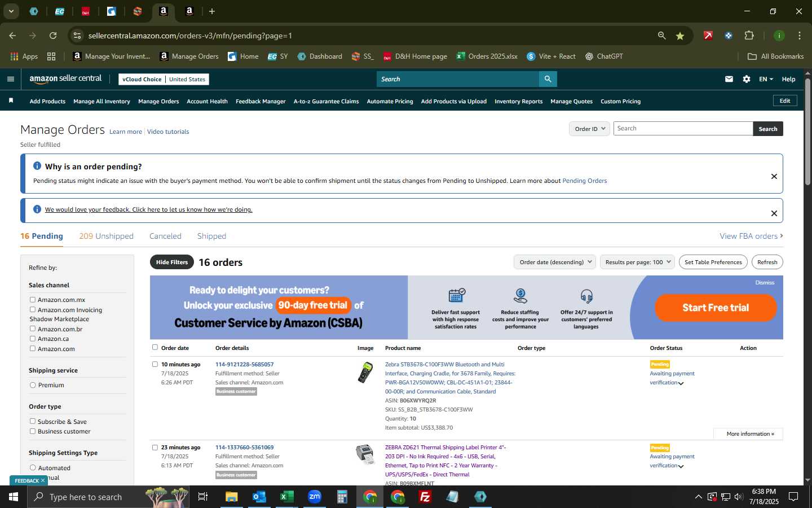Go back with the browser back arrow
The height and width of the screenshot is (508, 812).
pyautogui.click(x=12, y=36)
